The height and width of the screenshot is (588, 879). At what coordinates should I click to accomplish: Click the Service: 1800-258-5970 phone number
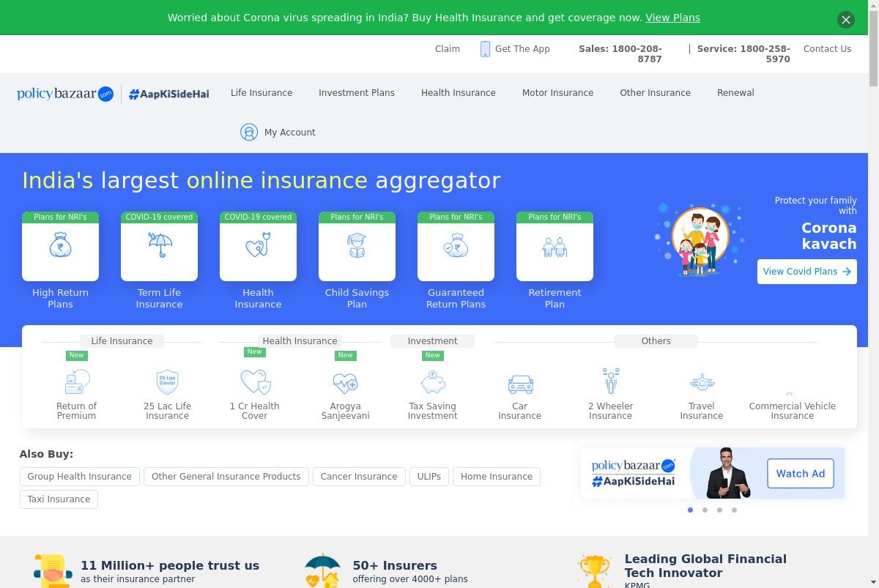tap(743, 53)
